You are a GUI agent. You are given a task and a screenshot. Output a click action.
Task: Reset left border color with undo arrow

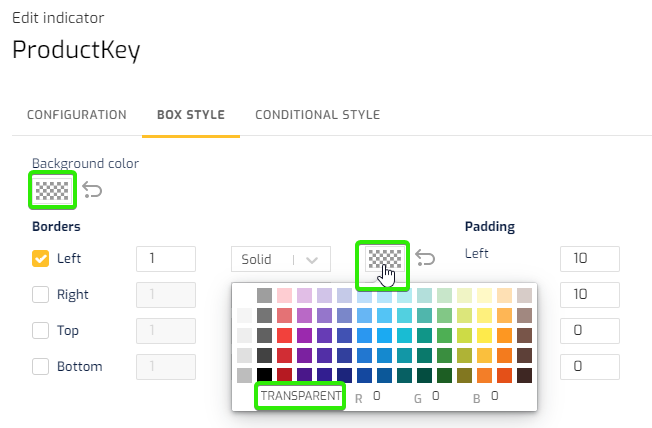[x=425, y=258]
